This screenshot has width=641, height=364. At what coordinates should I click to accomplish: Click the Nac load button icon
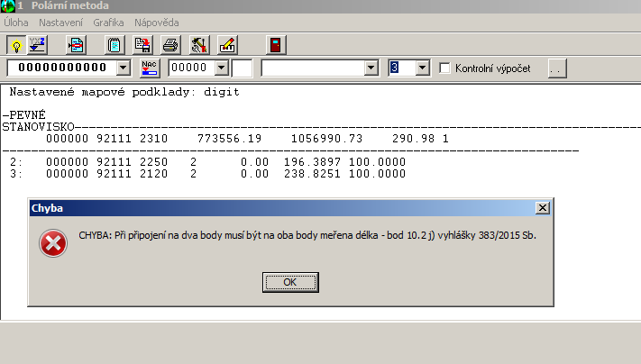pyautogui.click(x=151, y=68)
